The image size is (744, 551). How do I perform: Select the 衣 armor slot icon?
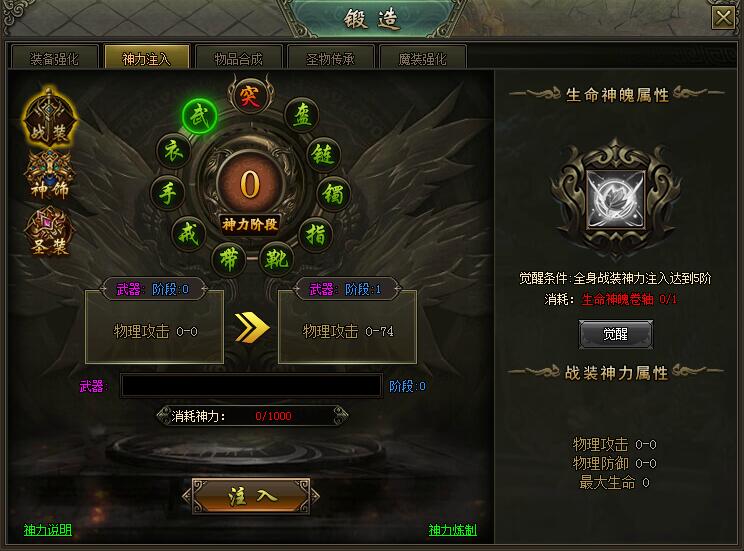click(174, 152)
